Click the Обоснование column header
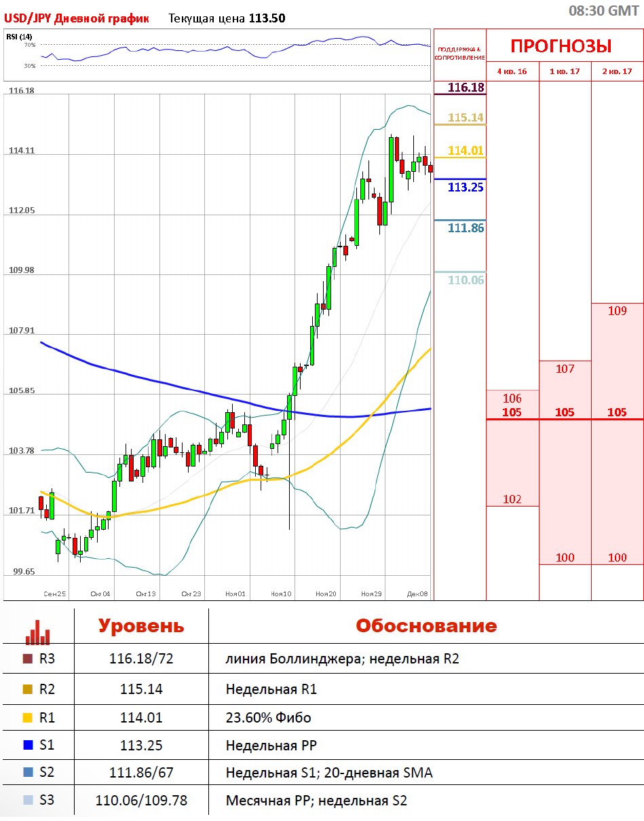 pyautogui.click(x=426, y=625)
